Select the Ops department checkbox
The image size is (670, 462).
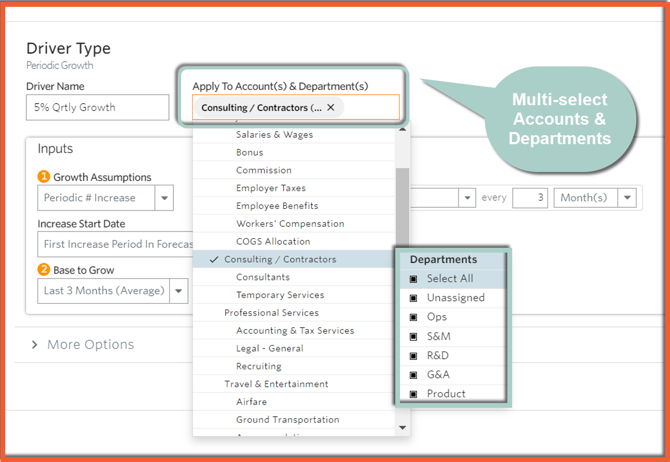[414, 317]
